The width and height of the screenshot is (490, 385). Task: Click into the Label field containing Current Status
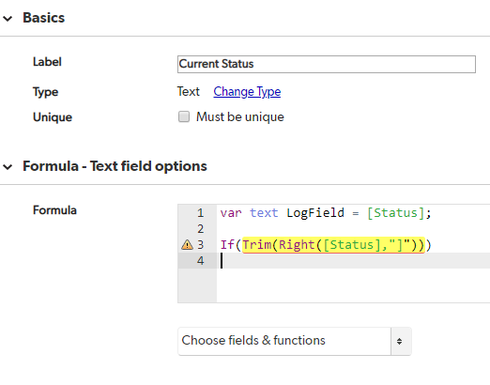[x=326, y=64]
